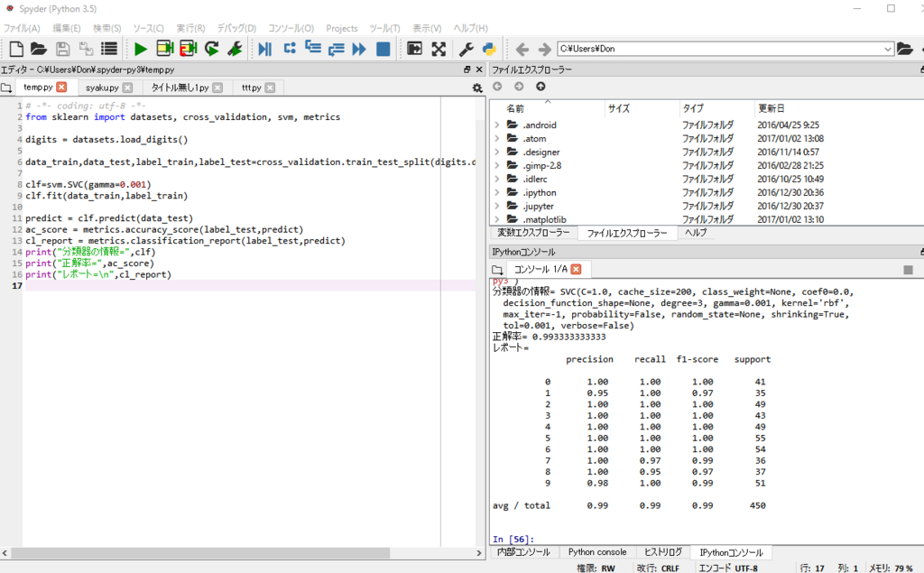Expand the .gimp-2.8 folder
This screenshot has width=924, height=573.
[x=497, y=166]
